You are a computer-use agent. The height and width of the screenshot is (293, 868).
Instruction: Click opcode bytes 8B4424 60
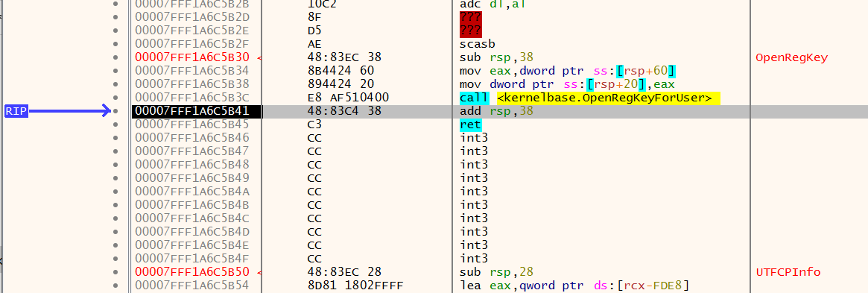coord(341,71)
